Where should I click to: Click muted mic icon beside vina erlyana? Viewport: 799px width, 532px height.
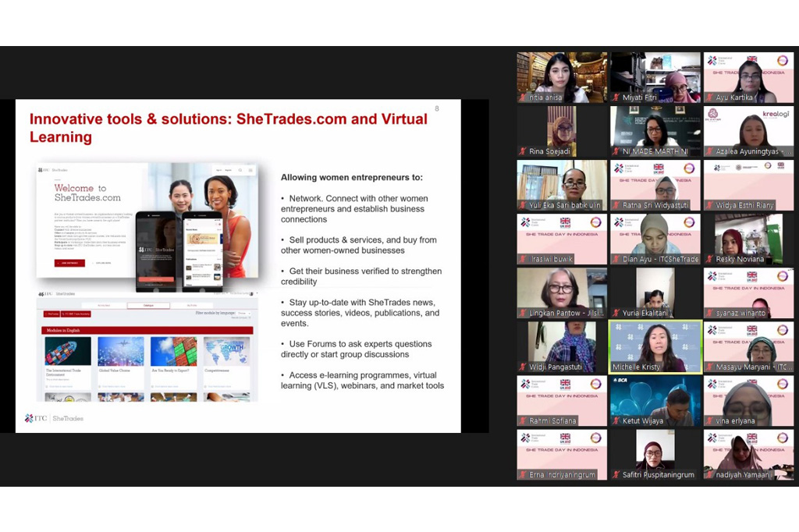point(710,421)
